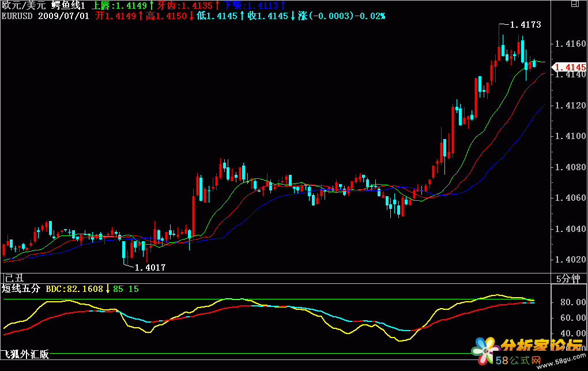Click the 1.4020 price axis label
This screenshot has width=588, height=371.
pyautogui.click(x=570, y=260)
